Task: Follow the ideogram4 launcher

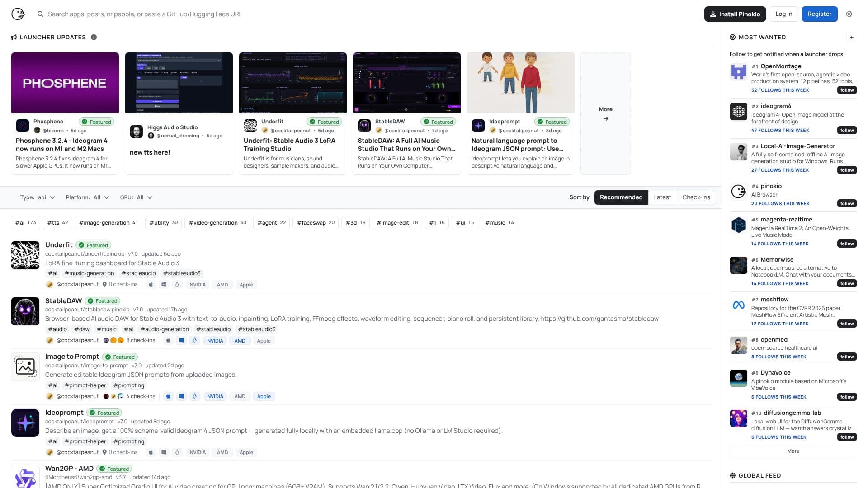Action: tap(847, 130)
